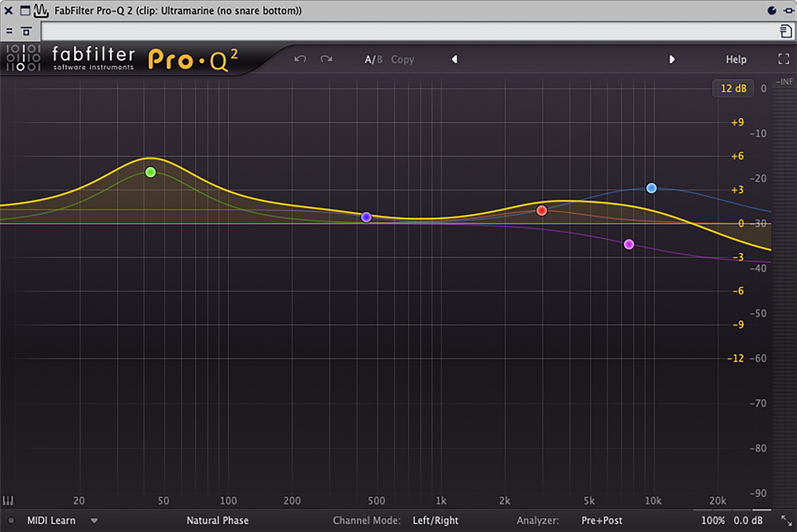Open the MIDI Learn dropdown arrow
The image size is (797, 532).
click(94, 521)
